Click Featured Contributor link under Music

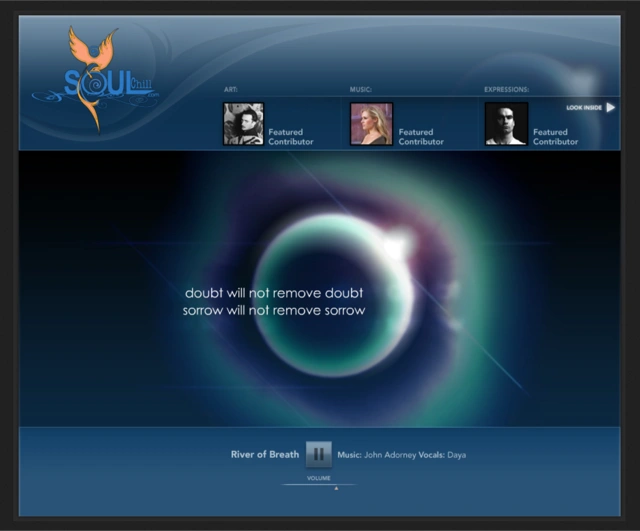coord(421,137)
